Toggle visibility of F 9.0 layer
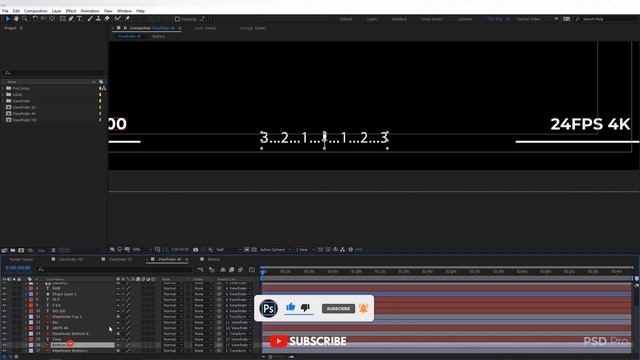The height and width of the screenshot is (360, 640). (x=4, y=305)
